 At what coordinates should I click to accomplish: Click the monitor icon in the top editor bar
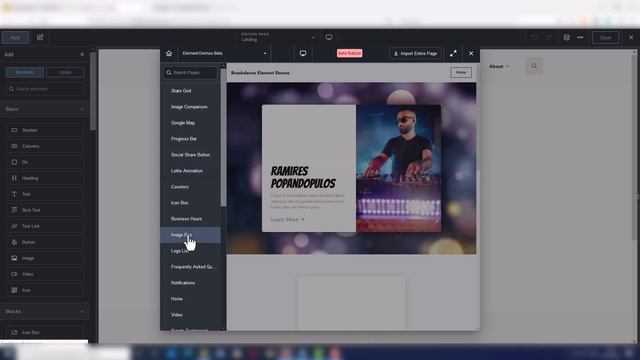point(329,37)
